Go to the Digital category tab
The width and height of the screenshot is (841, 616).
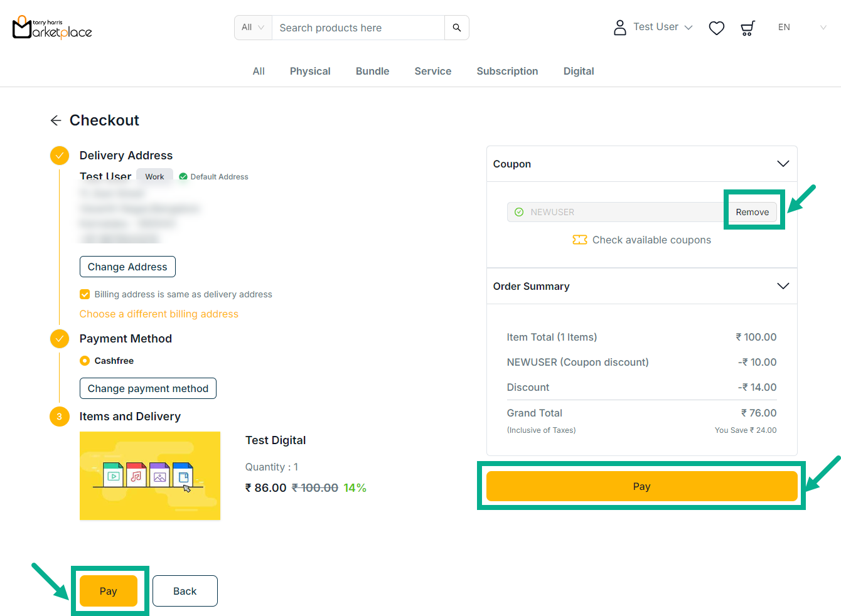pyautogui.click(x=578, y=72)
